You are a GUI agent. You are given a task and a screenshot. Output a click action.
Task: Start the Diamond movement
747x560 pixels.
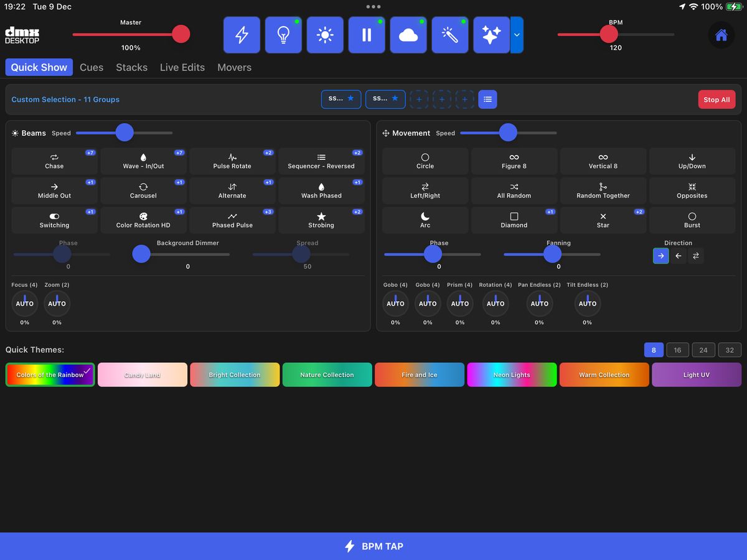(514, 220)
